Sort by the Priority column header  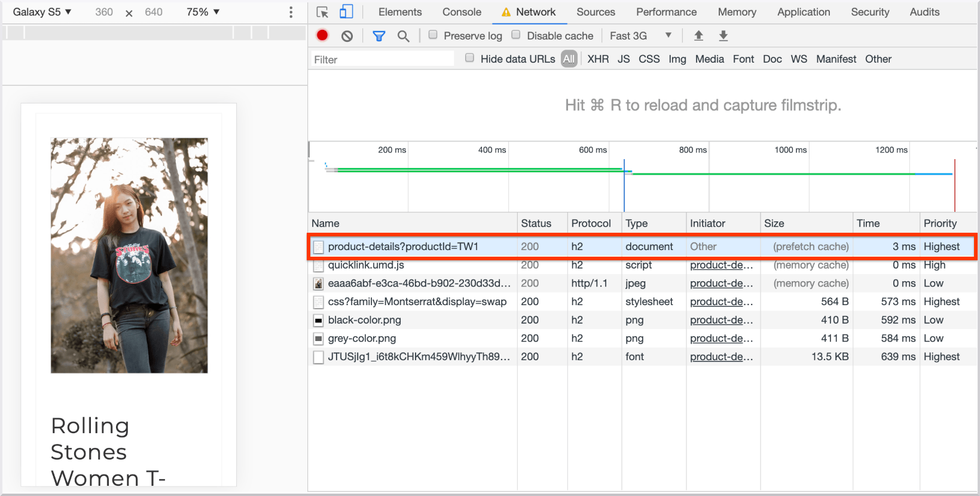pos(949,223)
